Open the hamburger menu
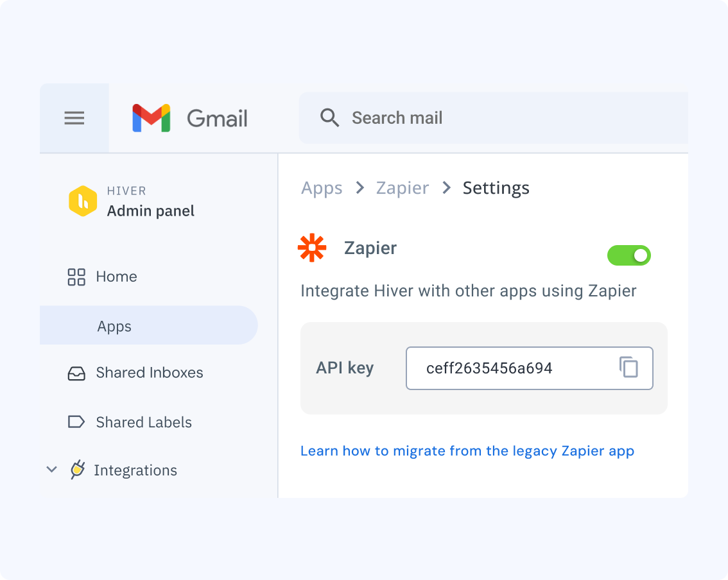Screen dimensions: 728x580 [x=74, y=117]
